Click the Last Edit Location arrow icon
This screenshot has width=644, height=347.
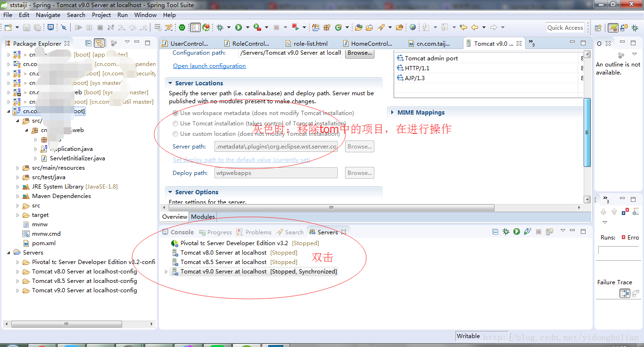coord(463,27)
